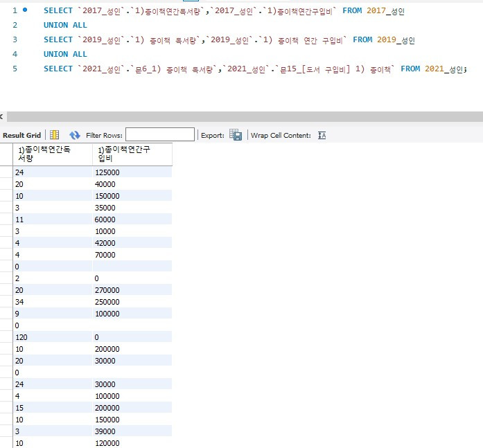Refresh the result grid data

tap(75, 135)
